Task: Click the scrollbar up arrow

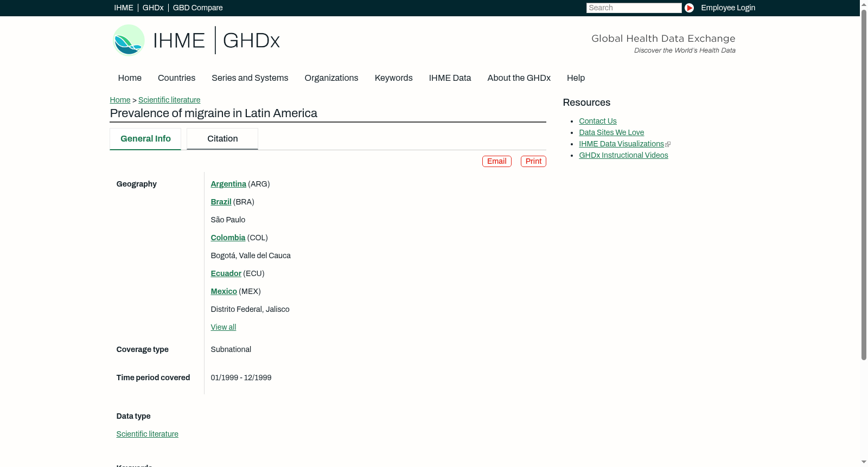Action: [864, 4]
